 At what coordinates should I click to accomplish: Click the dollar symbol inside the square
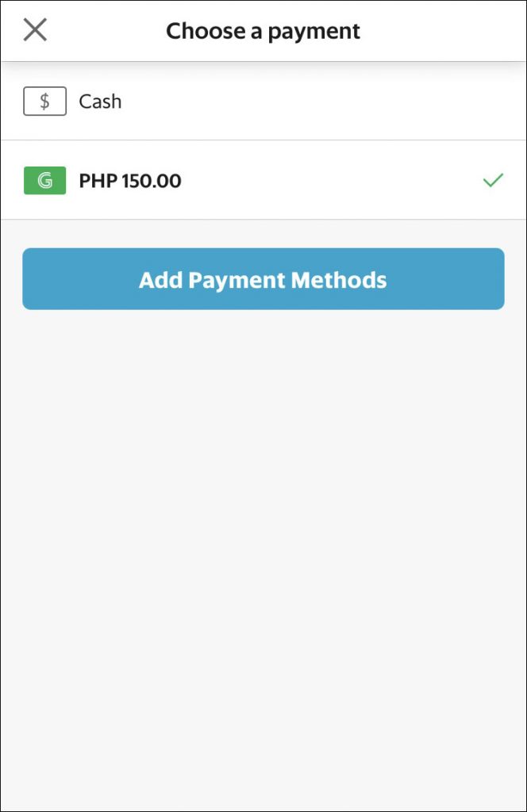tap(44, 101)
